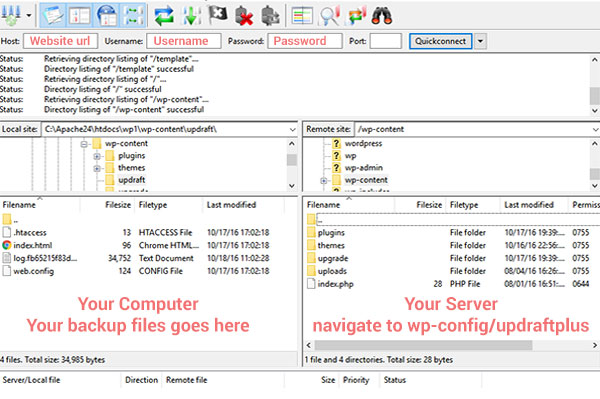Click the Port input field

[x=385, y=41]
